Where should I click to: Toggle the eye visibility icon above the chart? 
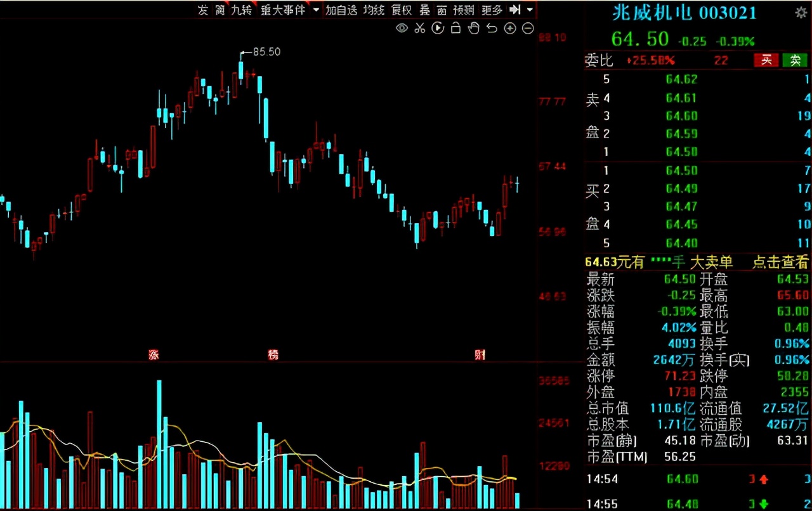[x=402, y=28]
